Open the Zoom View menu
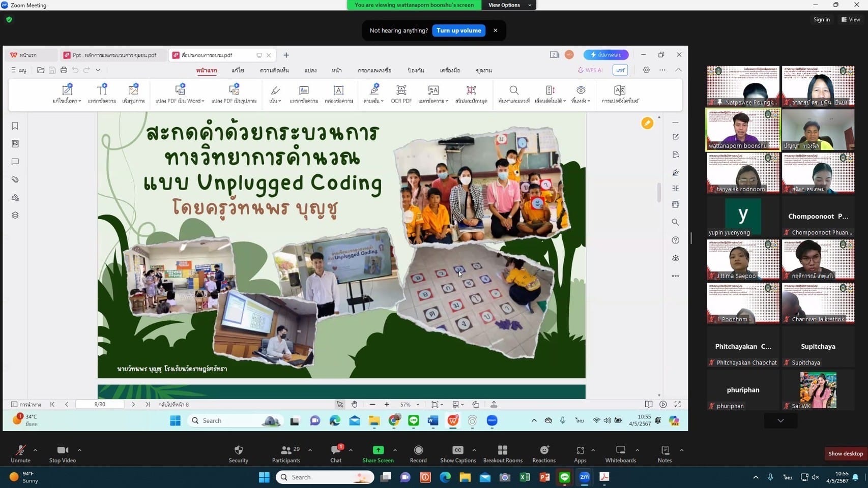Image resolution: width=868 pixels, height=488 pixels. tap(851, 19)
